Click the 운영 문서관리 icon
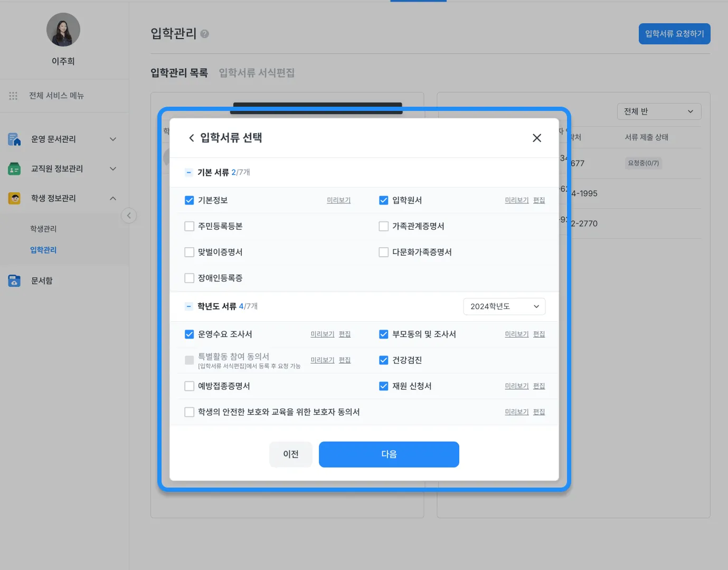This screenshot has height=570, width=728. 14,139
